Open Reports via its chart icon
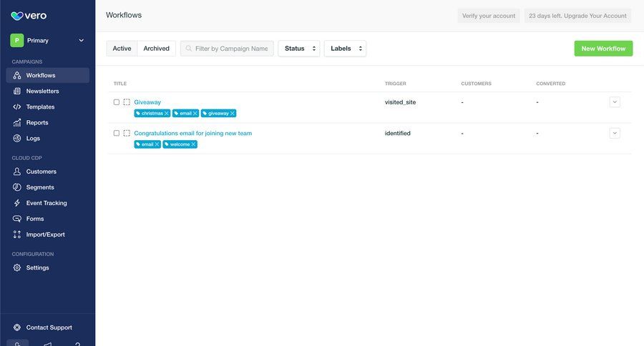644x346 pixels. point(17,123)
